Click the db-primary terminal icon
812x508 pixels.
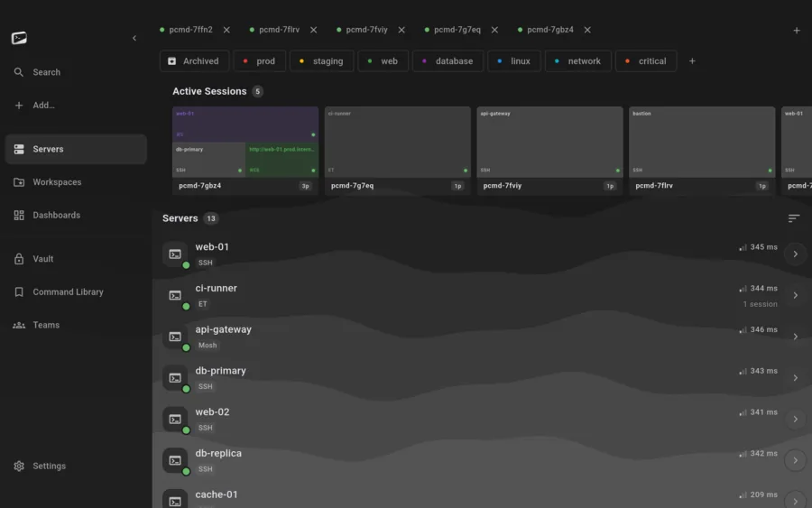coord(175,378)
